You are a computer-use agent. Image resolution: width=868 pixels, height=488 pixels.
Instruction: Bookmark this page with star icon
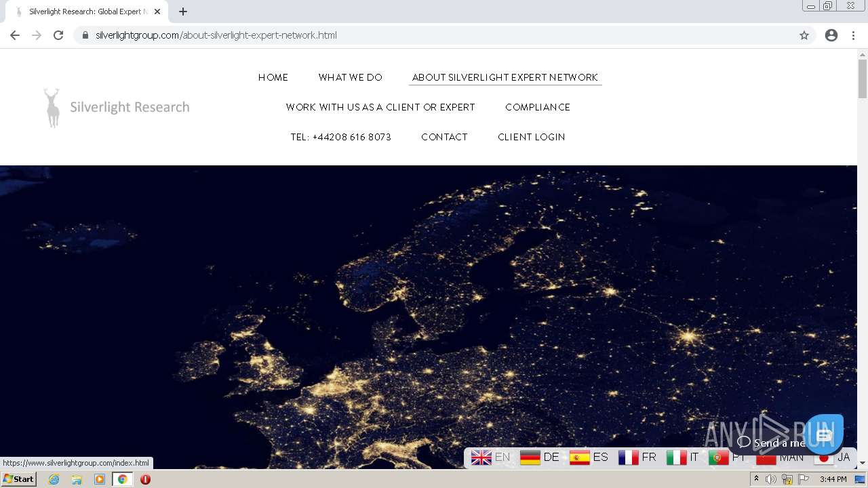coord(804,35)
